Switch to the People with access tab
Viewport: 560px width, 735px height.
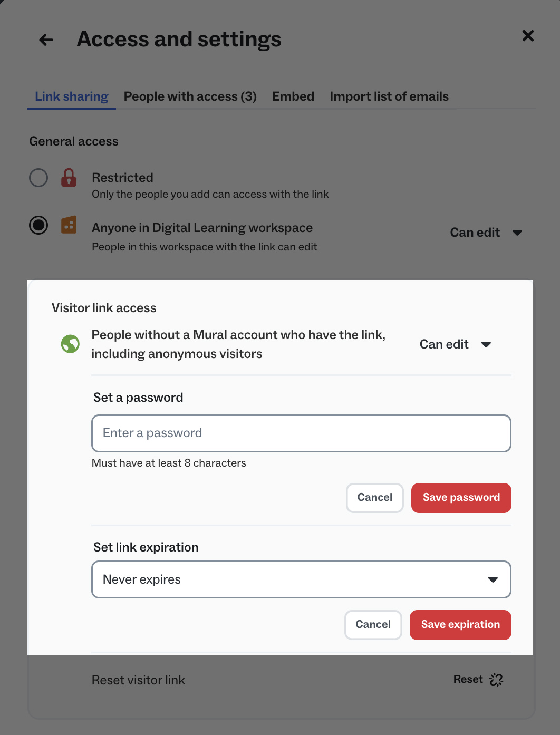click(190, 96)
